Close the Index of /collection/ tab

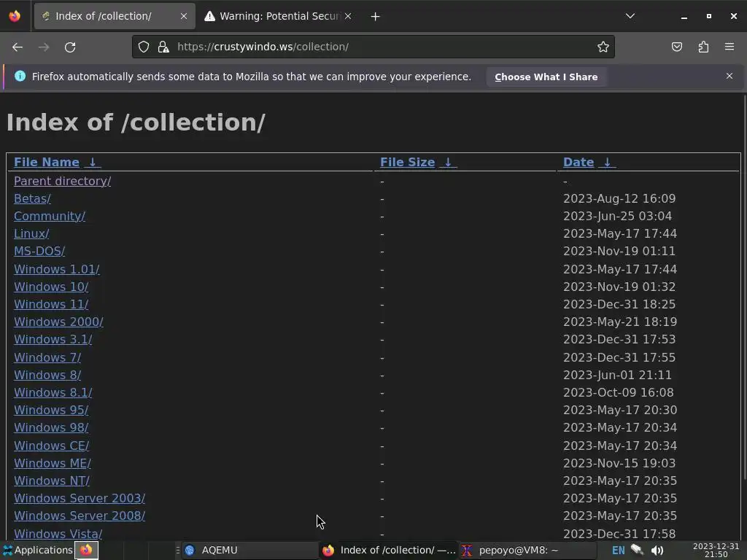[x=183, y=16]
